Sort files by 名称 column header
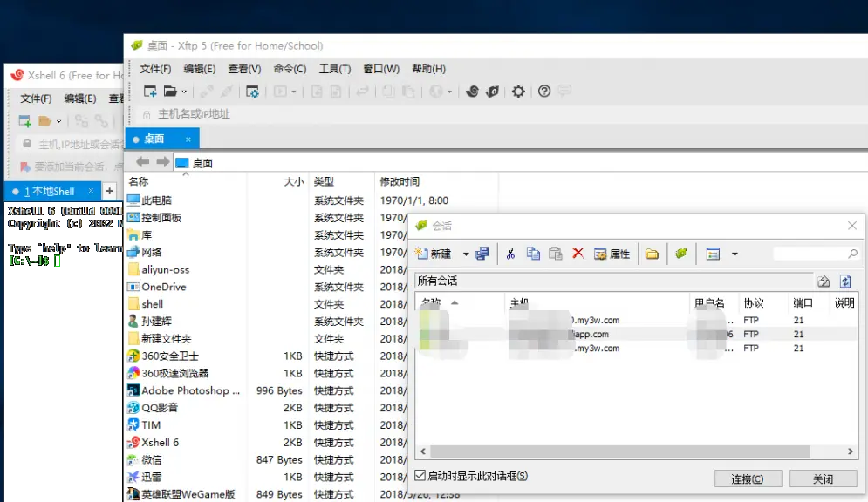The image size is (868, 502). pos(139,181)
